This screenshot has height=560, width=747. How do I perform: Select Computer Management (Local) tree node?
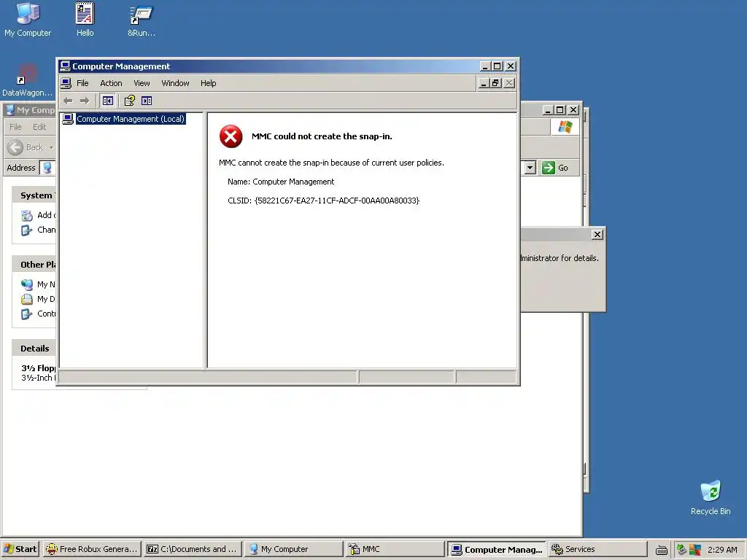tap(131, 119)
